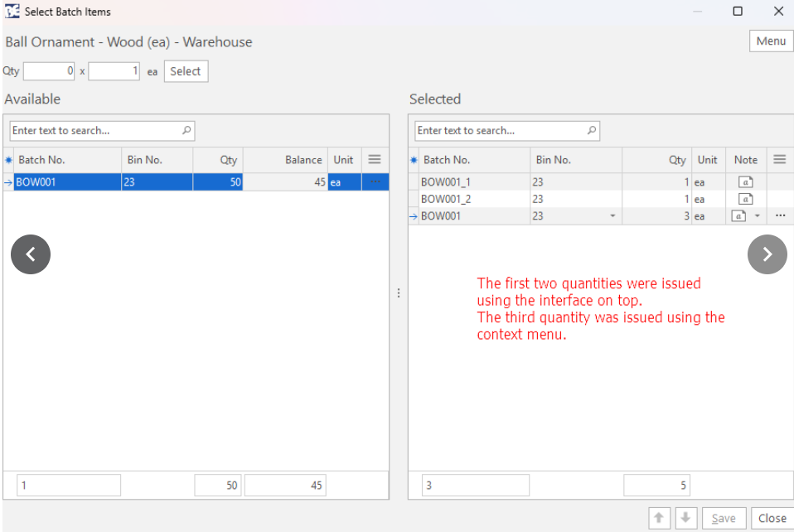Click search magnifier in Available panel
This screenshot has width=794, height=532.
[186, 131]
